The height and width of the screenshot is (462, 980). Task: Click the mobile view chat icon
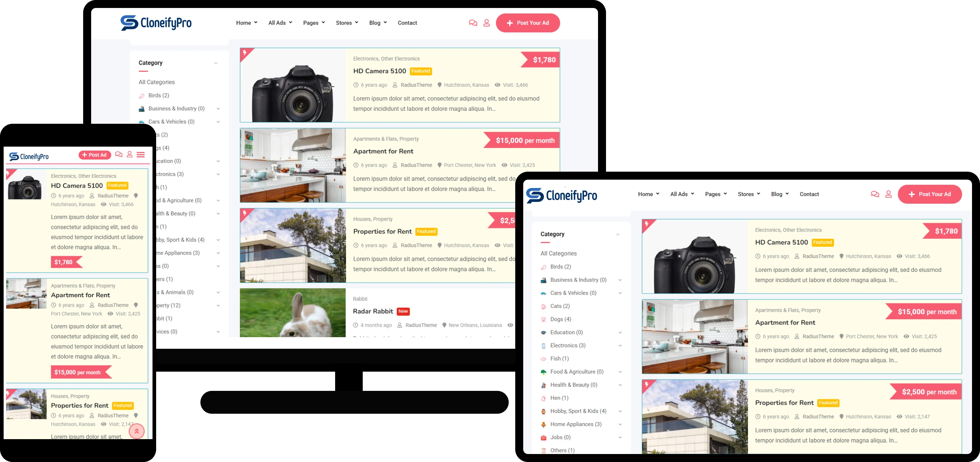pyautogui.click(x=119, y=154)
